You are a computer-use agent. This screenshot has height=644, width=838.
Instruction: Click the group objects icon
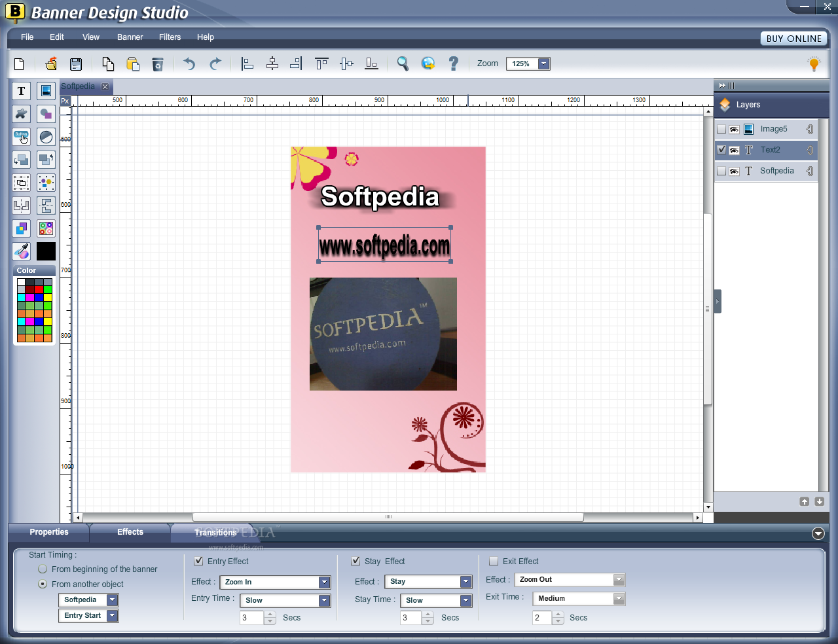21,183
